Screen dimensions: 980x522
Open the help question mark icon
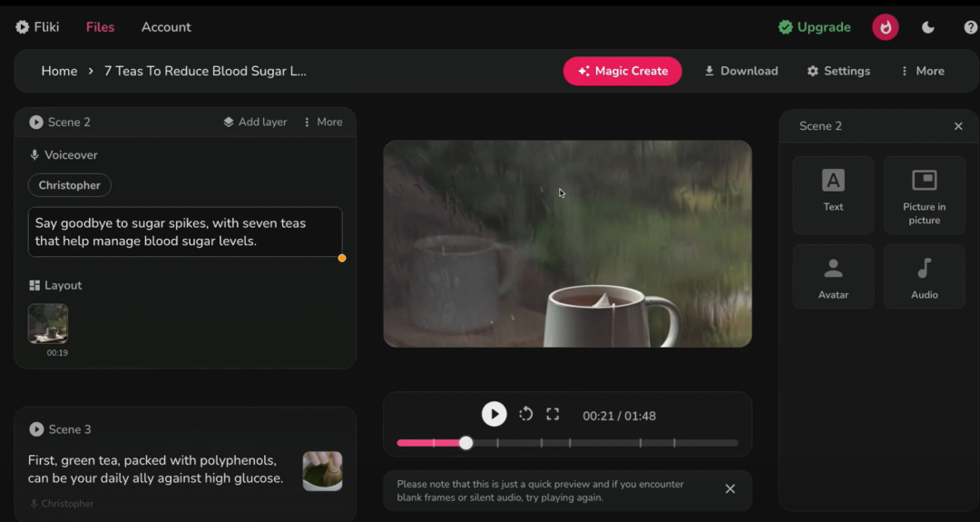pyautogui.click(x=970, y=27)
